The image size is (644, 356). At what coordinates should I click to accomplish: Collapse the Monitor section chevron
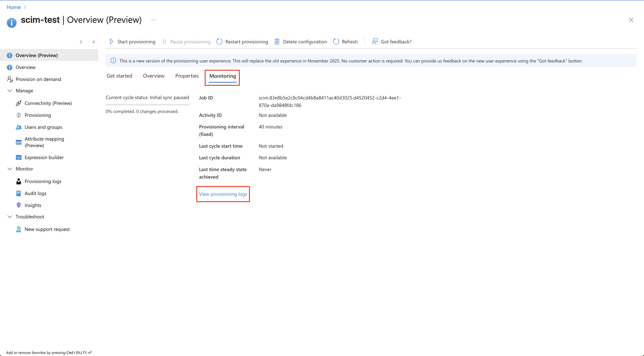coord(10,169)
